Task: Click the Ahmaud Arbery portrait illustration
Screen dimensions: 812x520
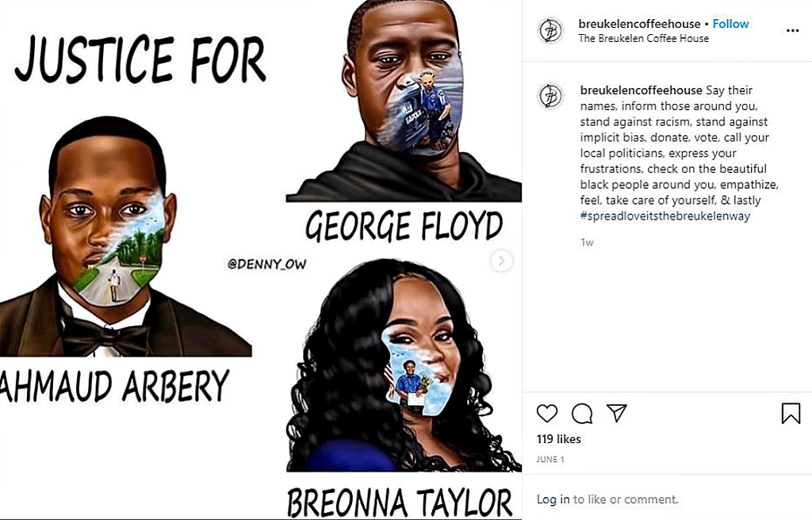Action: click(x=124, y=237)
